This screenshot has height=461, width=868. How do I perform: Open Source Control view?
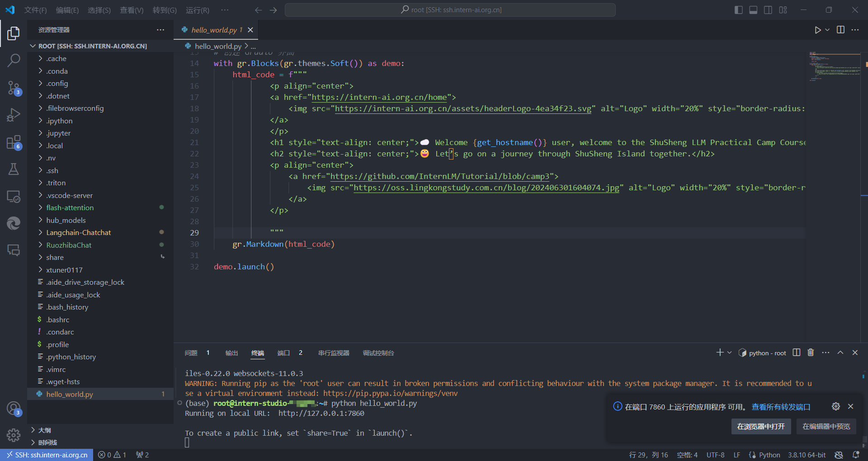pos(14,88)
